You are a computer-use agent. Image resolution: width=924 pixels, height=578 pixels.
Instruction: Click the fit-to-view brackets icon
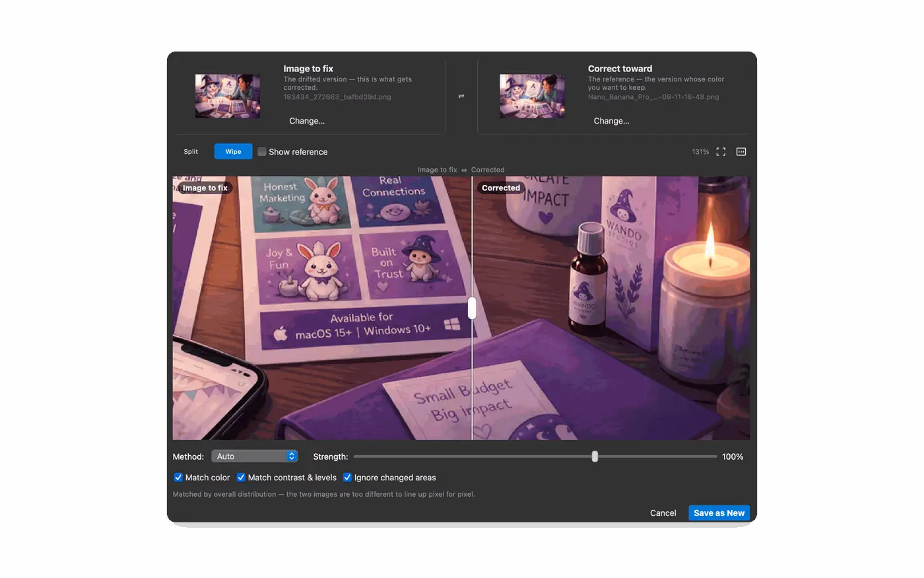pyautogui.click(x=721, y=152)
